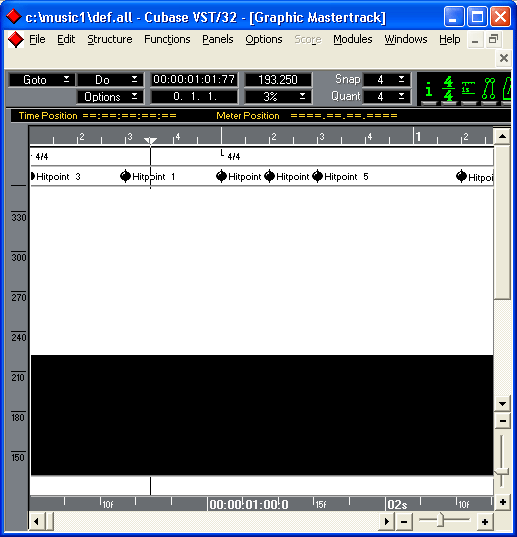Open the Structure menu
Screen dimensions: 517x537
point(110,39)
